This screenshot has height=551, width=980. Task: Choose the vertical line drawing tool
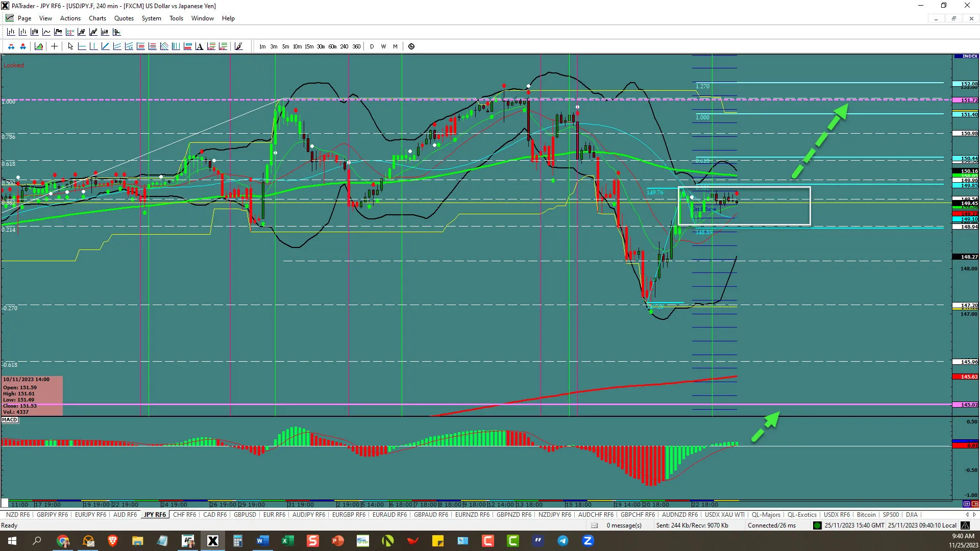93,46
